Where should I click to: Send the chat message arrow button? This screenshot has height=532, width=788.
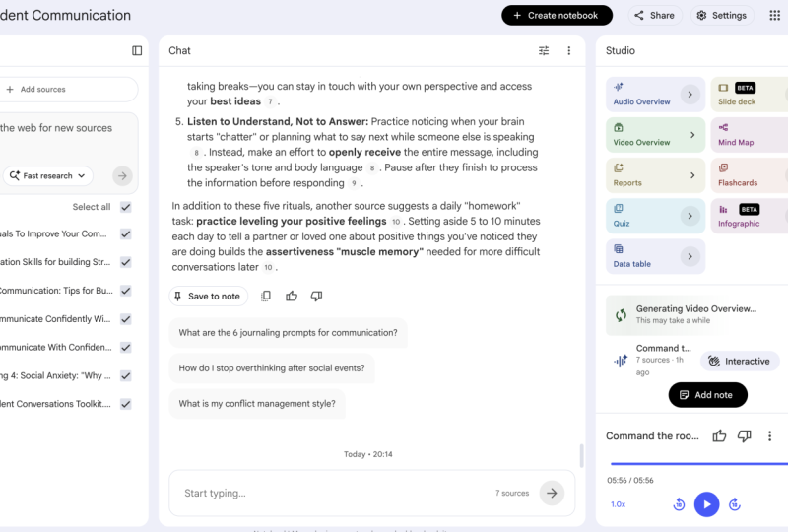pos(552,493)
